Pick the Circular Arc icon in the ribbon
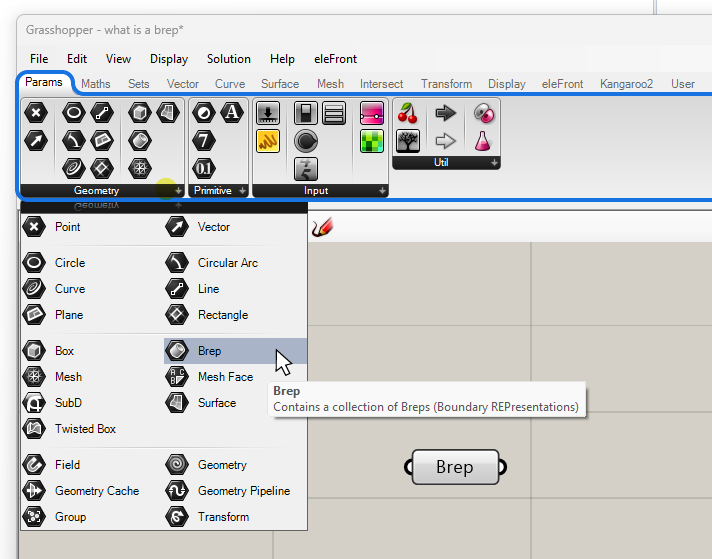Image resolution: width=712 pixels, height=559 pixels. click(x=74, y=140)
